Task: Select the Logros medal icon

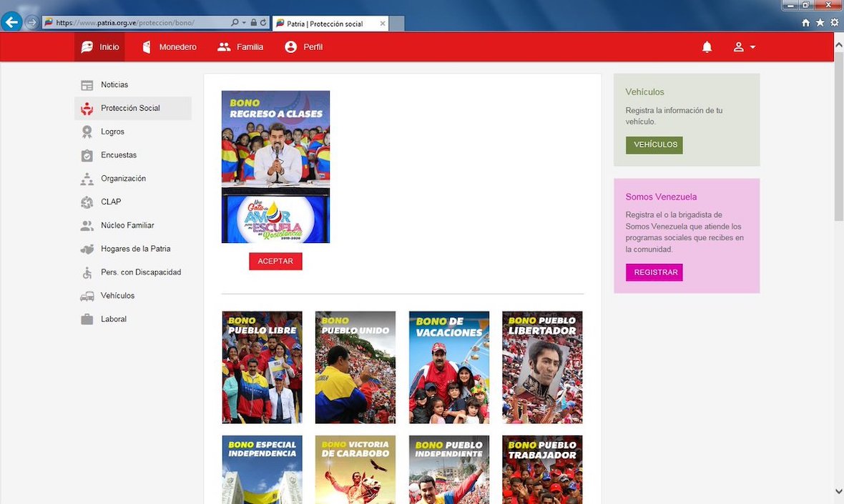Action: coord(87,132)
